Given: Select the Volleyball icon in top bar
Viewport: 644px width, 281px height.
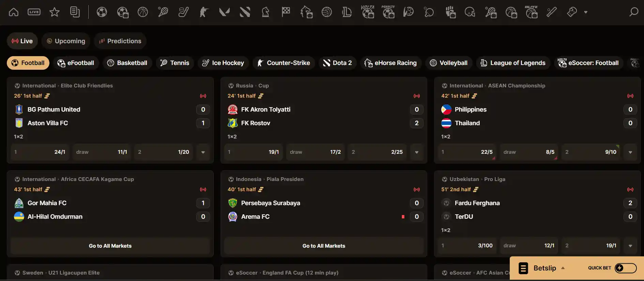Looking at the screenshot, I should [327, 12].
